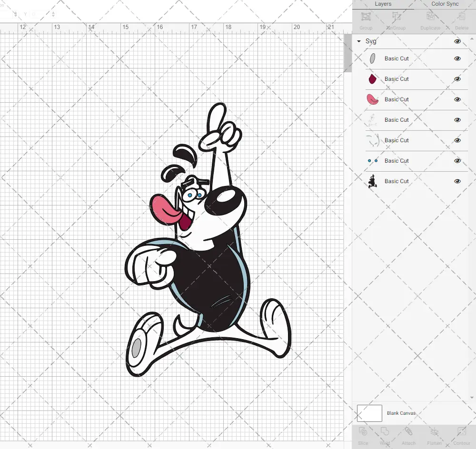This screenshot has height=449, width=476.
Task: Click the UnGroup button
Action: [396, 21]
